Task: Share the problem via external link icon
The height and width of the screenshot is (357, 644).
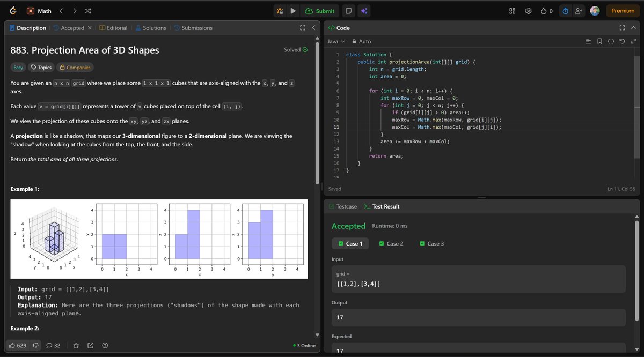Action: 90,345
